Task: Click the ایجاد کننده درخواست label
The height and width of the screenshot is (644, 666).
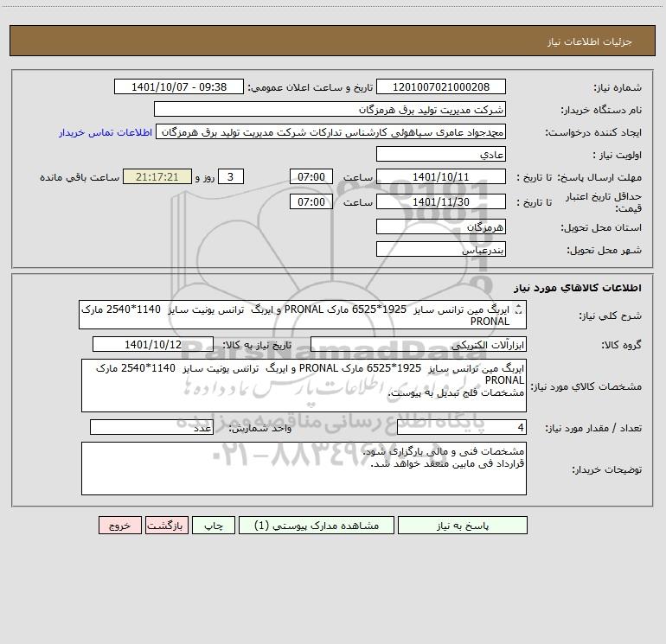Action: [593, 132]
